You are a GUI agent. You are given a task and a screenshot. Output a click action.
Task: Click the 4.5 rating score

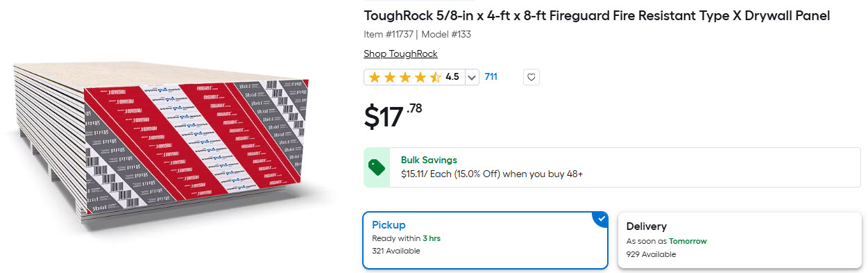(452, 77)
